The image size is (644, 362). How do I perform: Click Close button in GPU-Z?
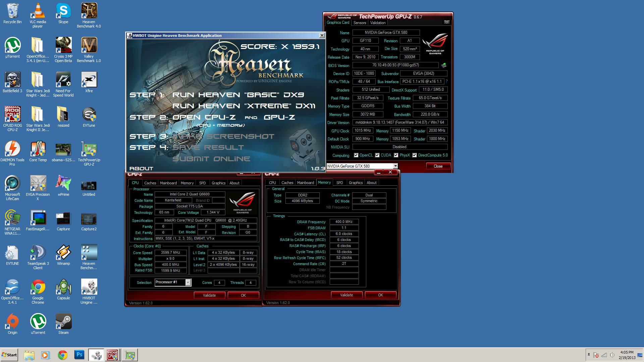click(438, 166)
